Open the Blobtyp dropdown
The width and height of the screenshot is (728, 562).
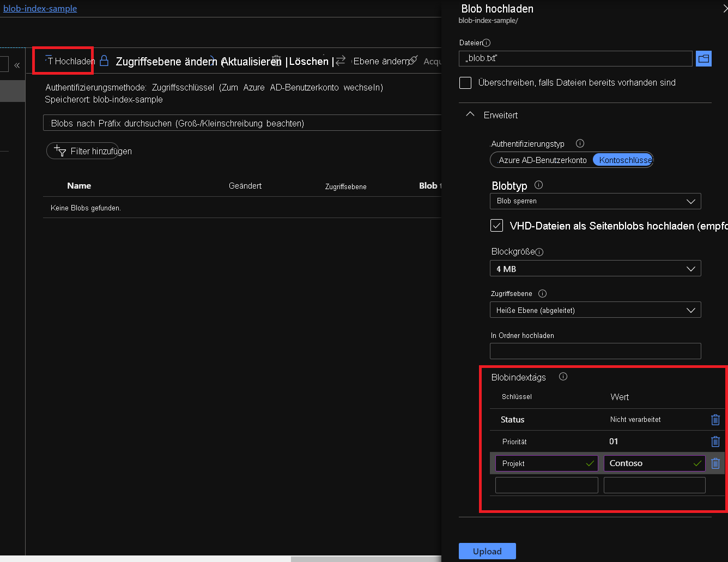pyautogui.click(x=595, y=201)
